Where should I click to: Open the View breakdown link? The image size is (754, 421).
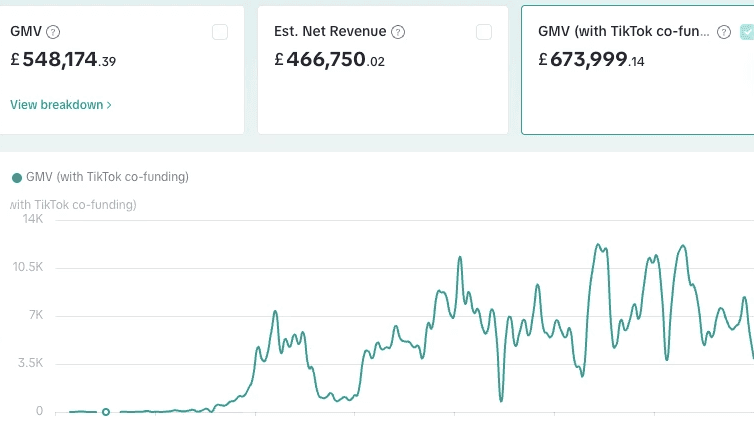click(57, 104)
